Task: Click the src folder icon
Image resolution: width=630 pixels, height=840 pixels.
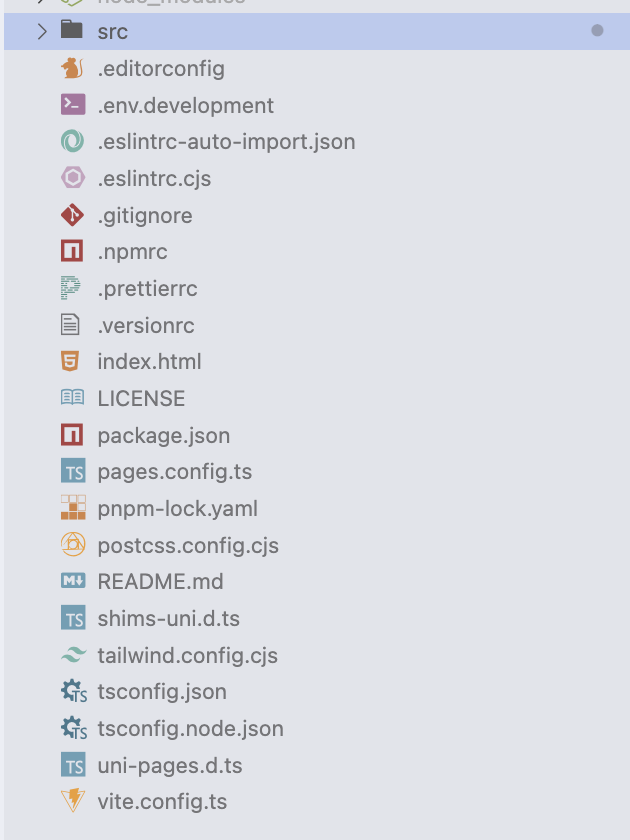Action: click(x=72, y=31)
